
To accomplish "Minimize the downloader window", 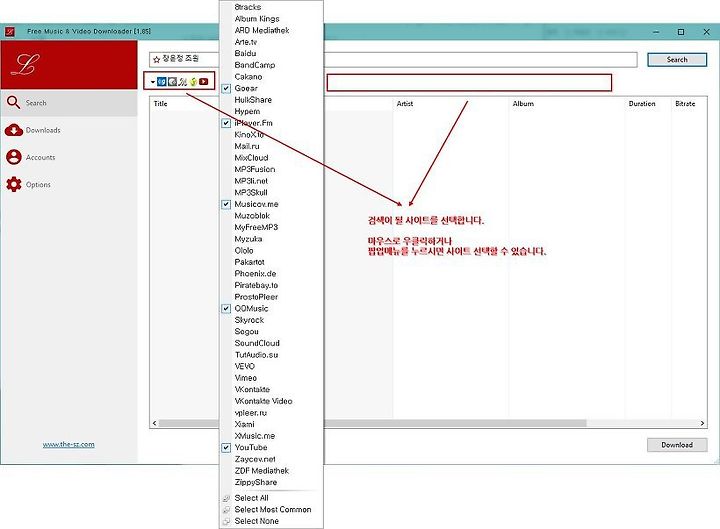I will tap(656, 32).
